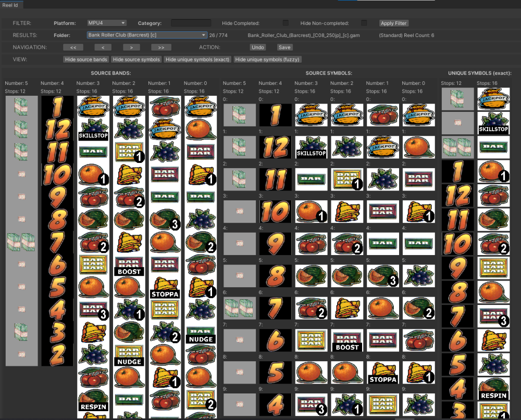Open the Platform dropdown showing MPU4
The height and width of the screenshot is (420, 521).
pos(107,23)
